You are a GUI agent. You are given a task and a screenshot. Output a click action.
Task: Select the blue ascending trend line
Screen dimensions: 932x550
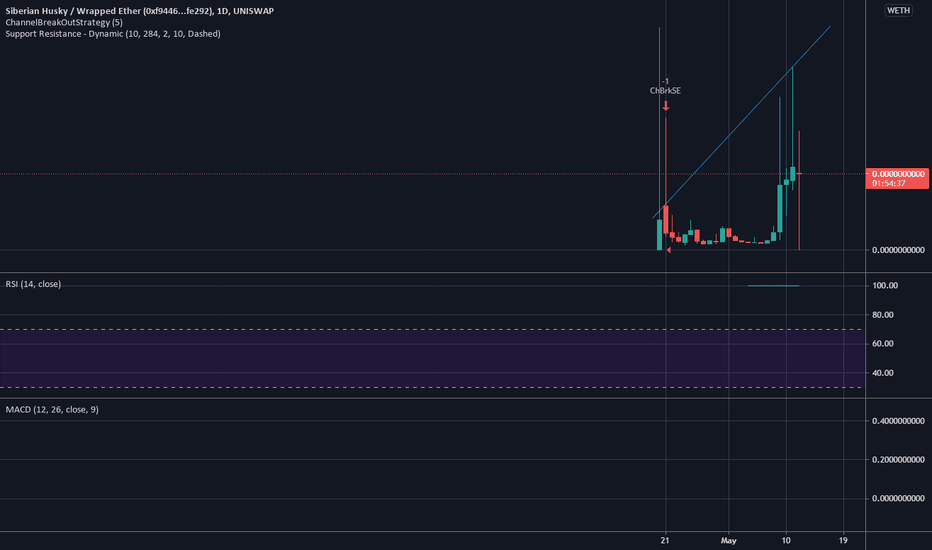pyautogui.click(x=741, y=122)
